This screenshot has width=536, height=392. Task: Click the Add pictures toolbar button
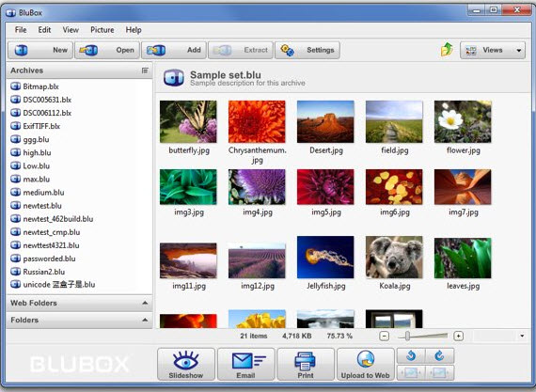[x=174, y=50]
